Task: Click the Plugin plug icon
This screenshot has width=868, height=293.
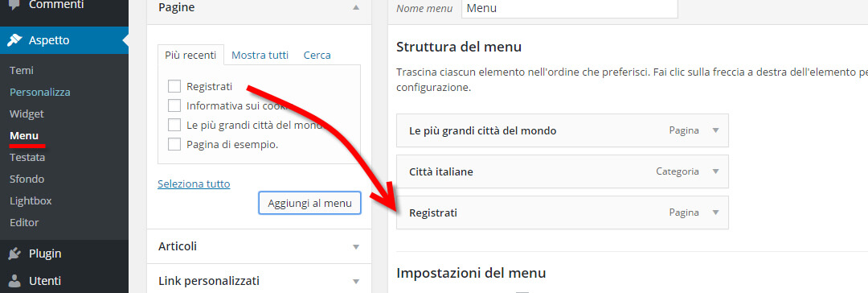Action: [x=15, y=254]
